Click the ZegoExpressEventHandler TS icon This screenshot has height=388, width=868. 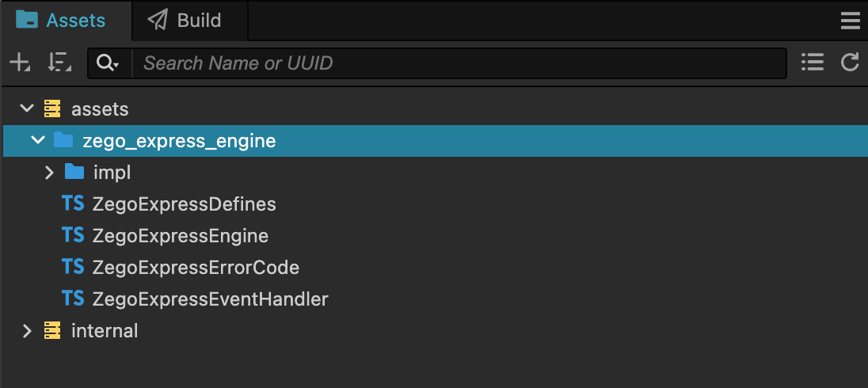(73, 299)
